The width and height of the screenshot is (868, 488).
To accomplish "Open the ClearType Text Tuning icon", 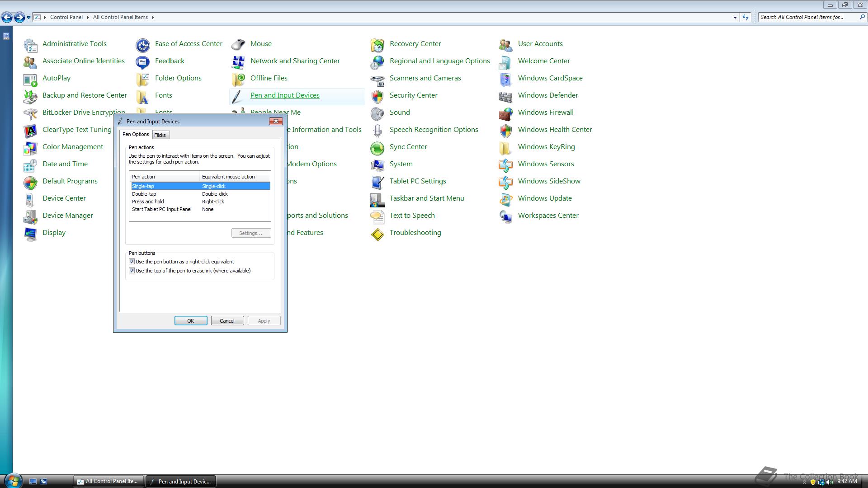I will pyautogui.click(x=30, y=130).
